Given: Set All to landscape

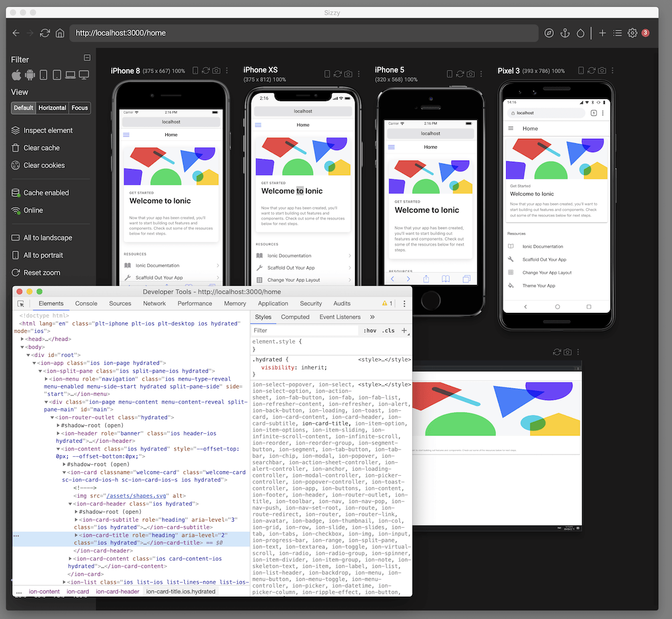Looking at the screenshot, I should tap(42, 238).
